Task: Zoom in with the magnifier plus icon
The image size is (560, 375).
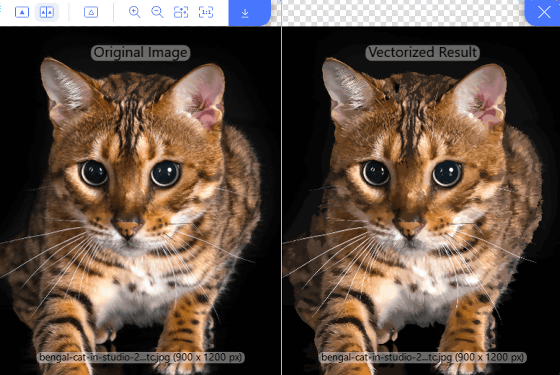Action: [x=135, y=12]
